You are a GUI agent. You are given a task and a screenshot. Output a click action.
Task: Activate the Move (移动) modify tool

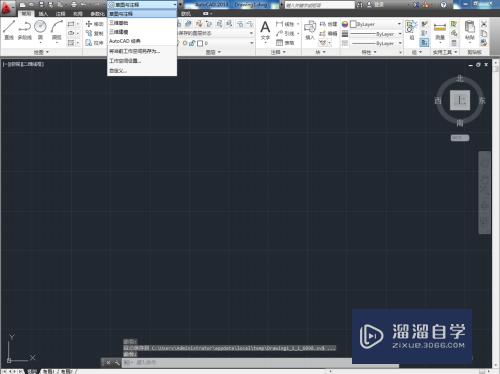94,24
